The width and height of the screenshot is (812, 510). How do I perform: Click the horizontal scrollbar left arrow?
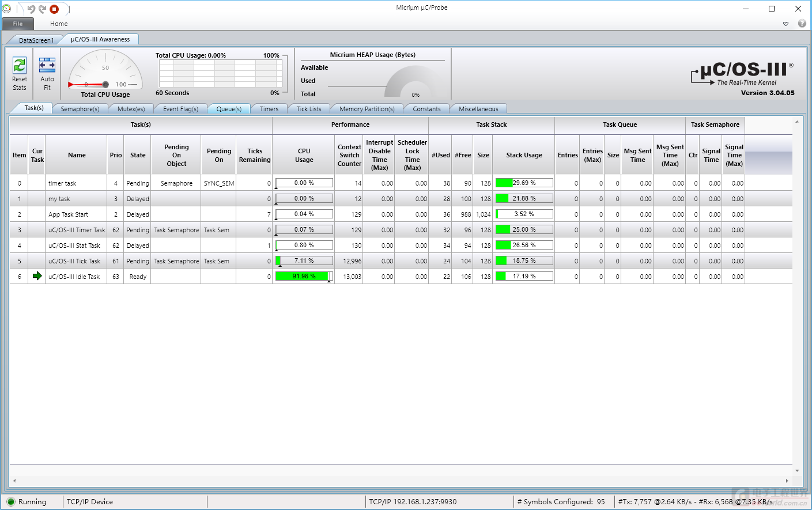pos(14,481)
